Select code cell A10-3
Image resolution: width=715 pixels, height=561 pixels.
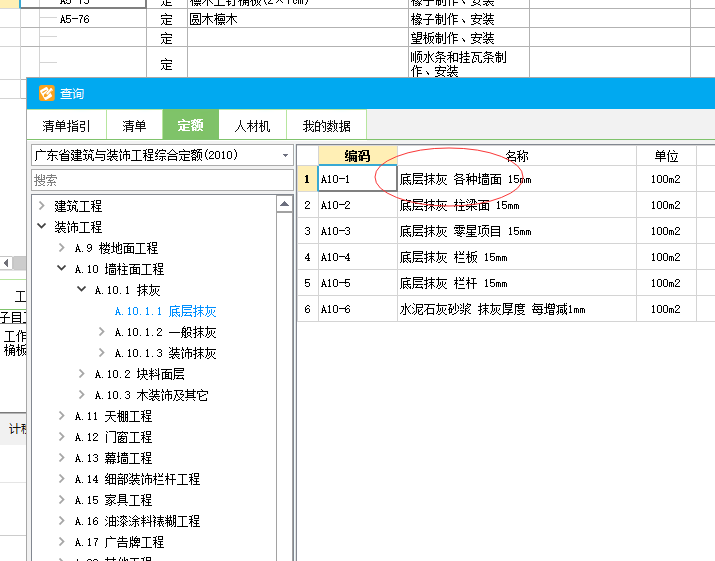pos(358,231)
